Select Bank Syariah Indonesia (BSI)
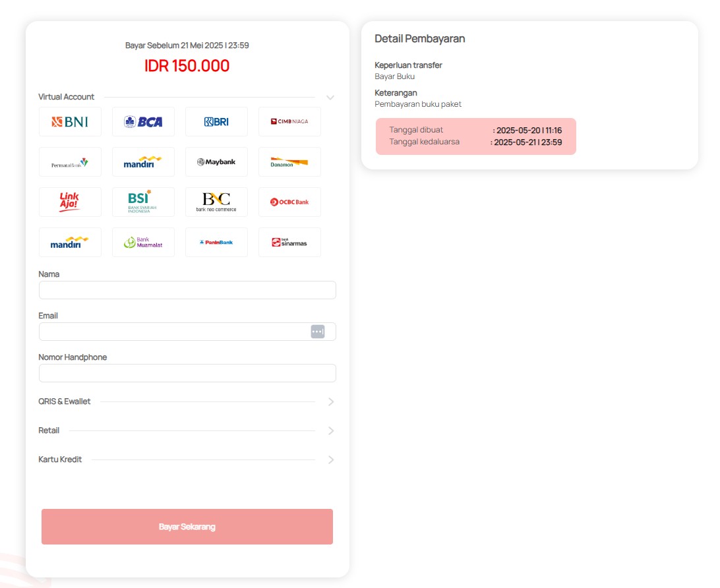 [x=143, y=202]
